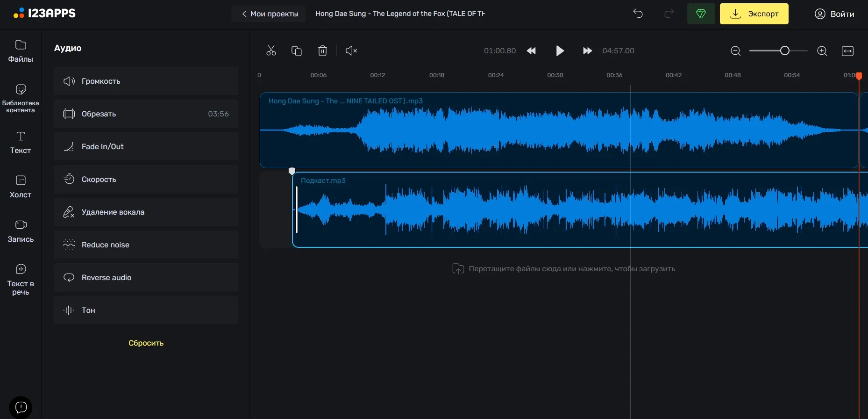Click the scissors split tool
868x419 pixels.
(271, 51)
